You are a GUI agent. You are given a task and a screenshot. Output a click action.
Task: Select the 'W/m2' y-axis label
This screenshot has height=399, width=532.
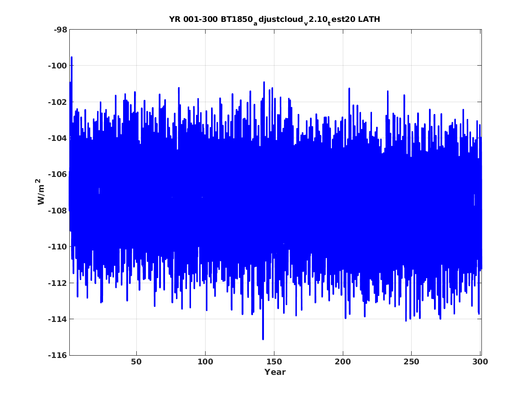tap(40, 192)
